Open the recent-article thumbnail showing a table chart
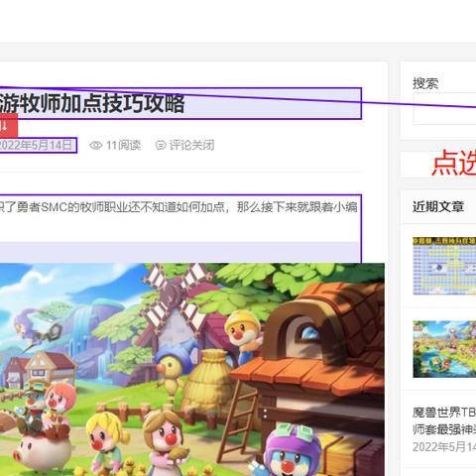The width and height of the screenshot is (476, 476). [444, 266]
